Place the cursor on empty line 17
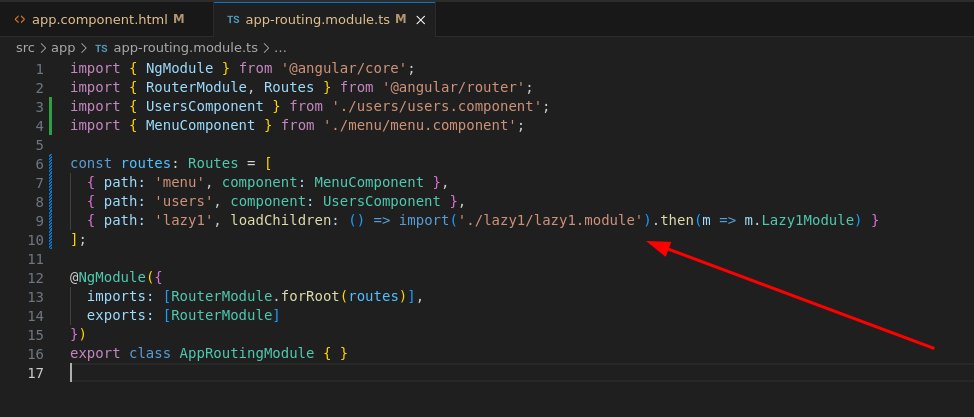Image resolution: width=974 pixels, height=417 pixels. pos(300,373)
